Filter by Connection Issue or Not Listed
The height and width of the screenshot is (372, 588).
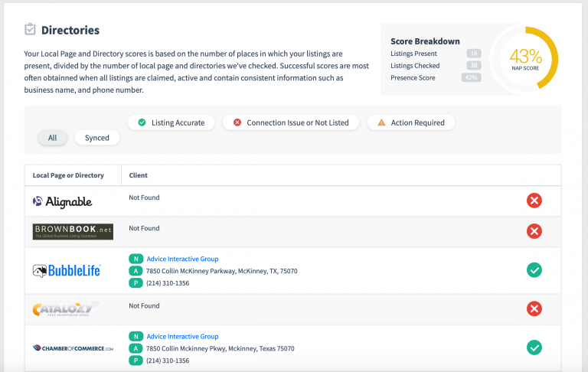290,122
